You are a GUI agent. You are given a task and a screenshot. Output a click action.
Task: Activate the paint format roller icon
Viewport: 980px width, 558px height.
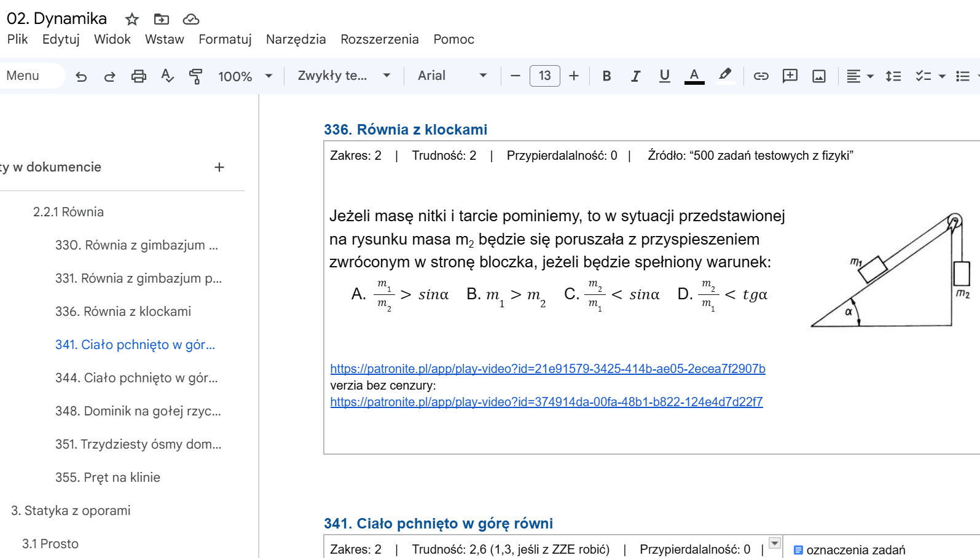click(196, 76)
